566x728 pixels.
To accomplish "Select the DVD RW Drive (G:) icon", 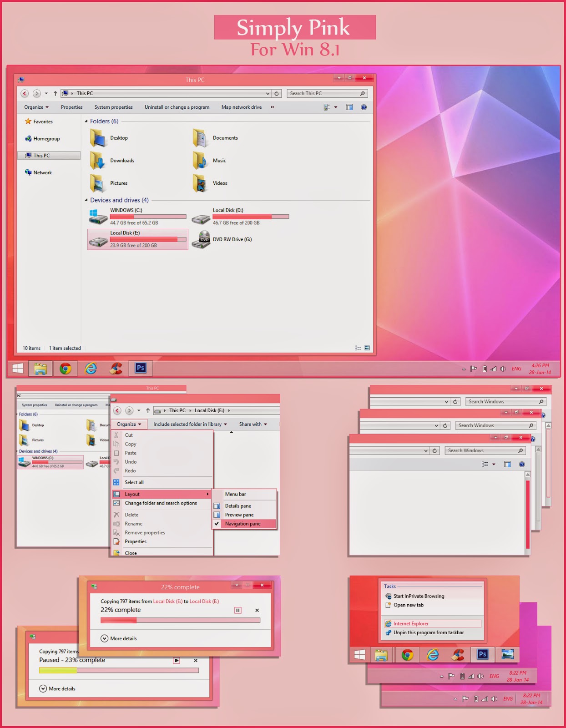I will [201, 239].
